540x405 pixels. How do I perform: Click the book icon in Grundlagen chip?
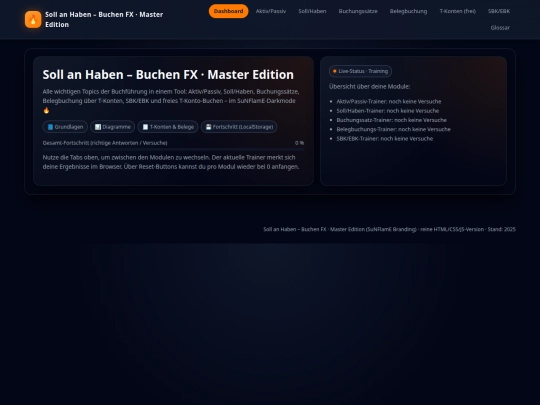coord(50,127)
